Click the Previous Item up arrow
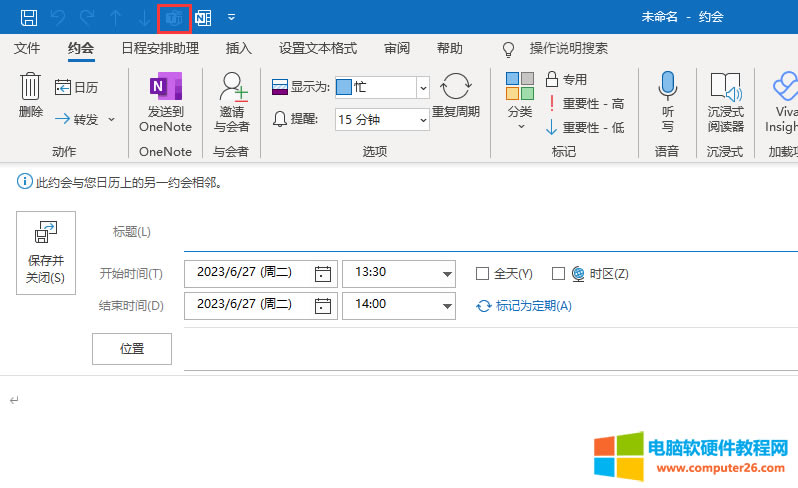This screenshot has height=488, width=798. [x=116, y=18]
